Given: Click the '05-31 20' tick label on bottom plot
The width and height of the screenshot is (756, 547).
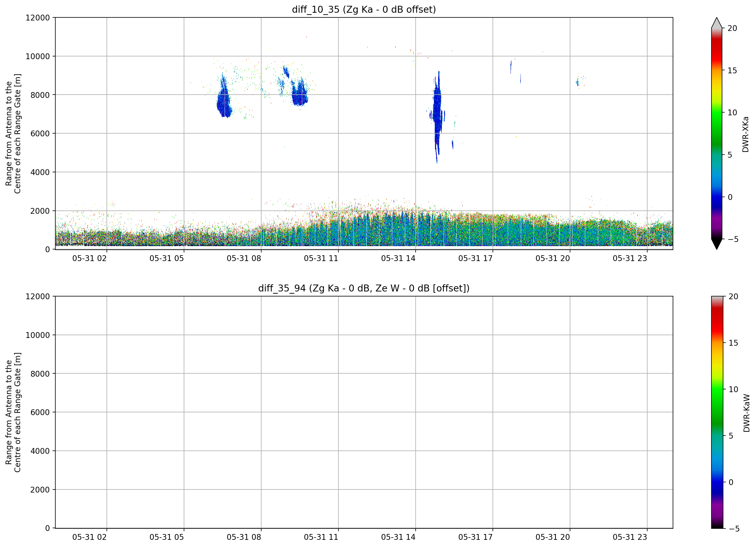Looking at the screenshot, I should [x=552, y=537].
